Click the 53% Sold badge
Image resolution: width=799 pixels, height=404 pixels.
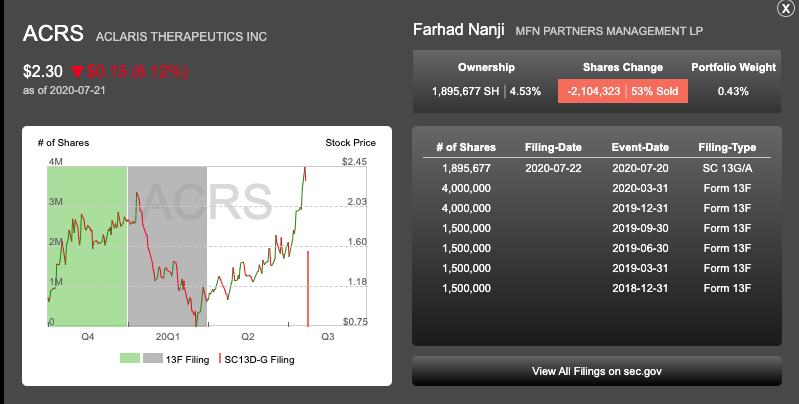pos(655,92)
